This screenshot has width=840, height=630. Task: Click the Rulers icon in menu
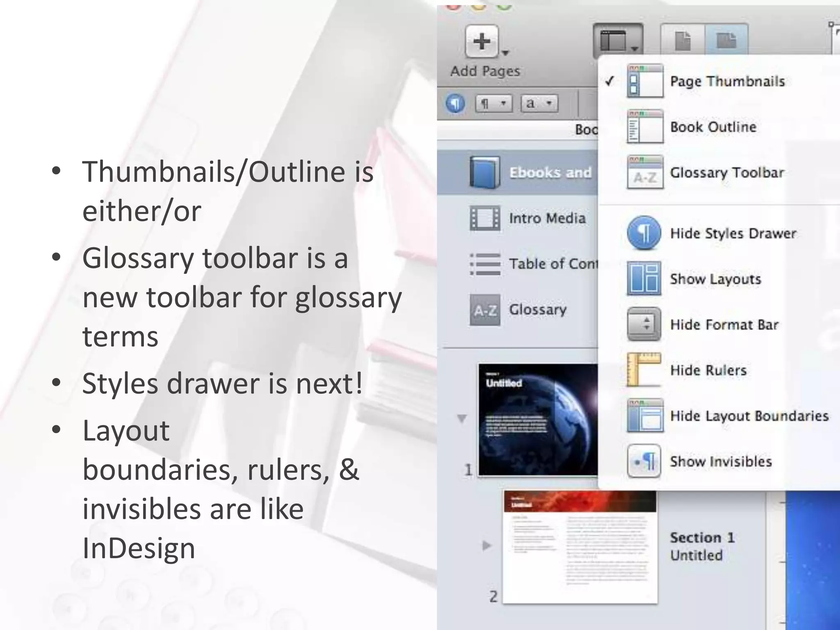(x=644, y=370)
